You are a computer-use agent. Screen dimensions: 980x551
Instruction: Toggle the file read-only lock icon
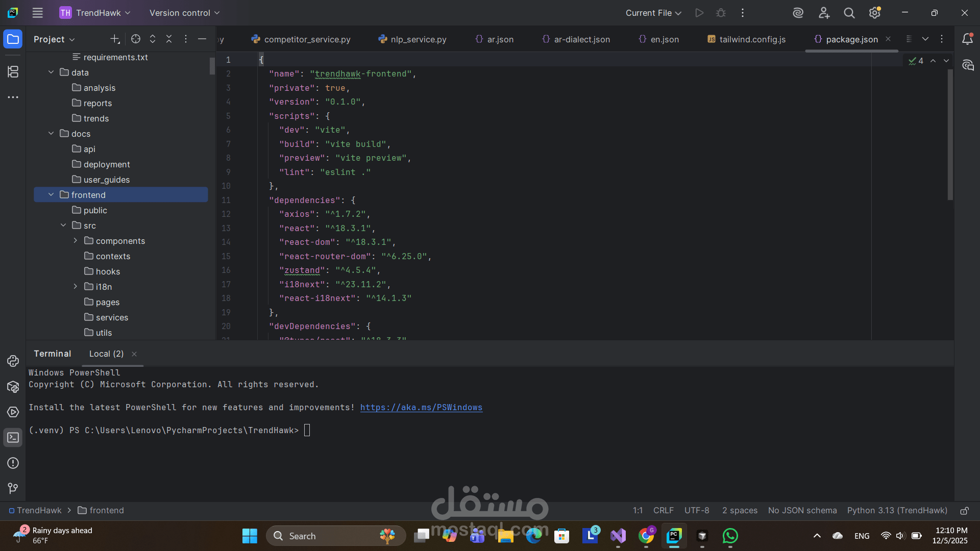click(964, 511)
